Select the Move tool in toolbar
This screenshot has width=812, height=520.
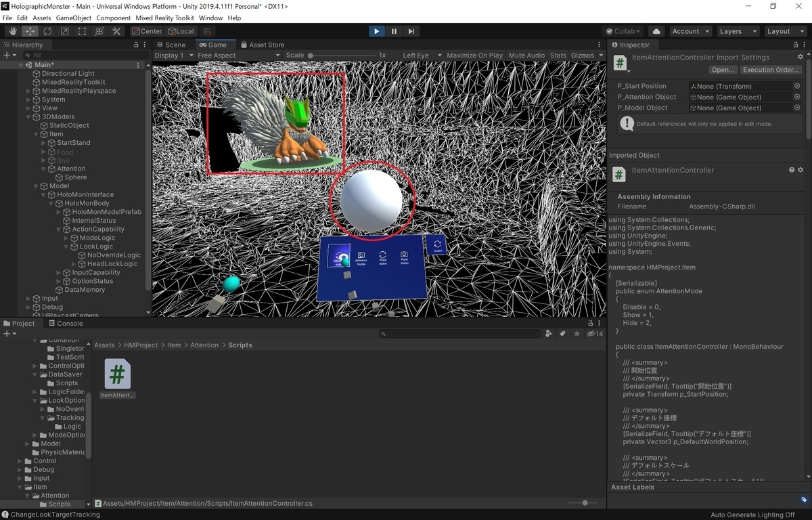(30, 31)
